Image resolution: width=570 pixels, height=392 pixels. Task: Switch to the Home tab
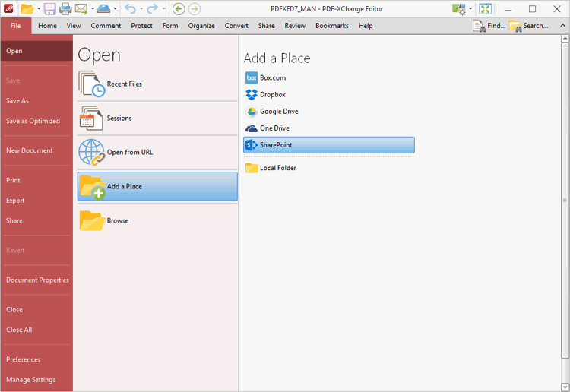pos(47,26)
